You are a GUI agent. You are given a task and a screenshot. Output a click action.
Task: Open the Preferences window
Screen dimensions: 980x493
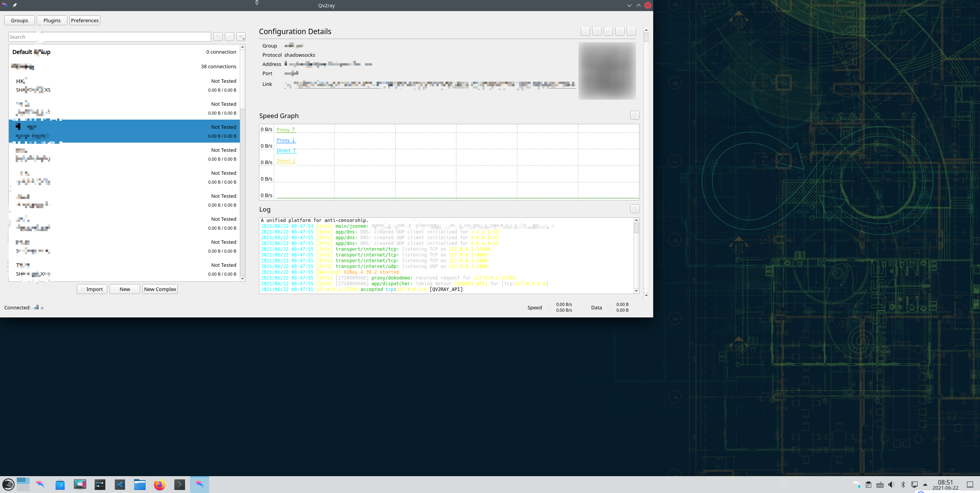pos(85,20)
